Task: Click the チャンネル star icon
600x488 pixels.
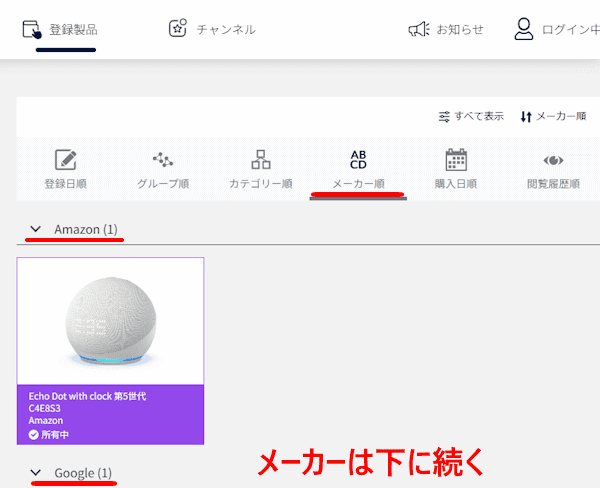Action: click(178, 28)
